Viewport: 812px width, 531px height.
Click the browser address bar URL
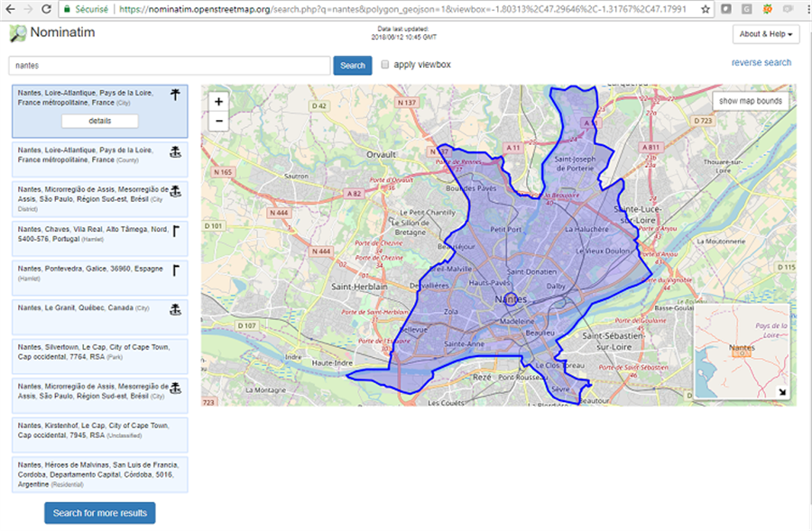pos(403,9)
